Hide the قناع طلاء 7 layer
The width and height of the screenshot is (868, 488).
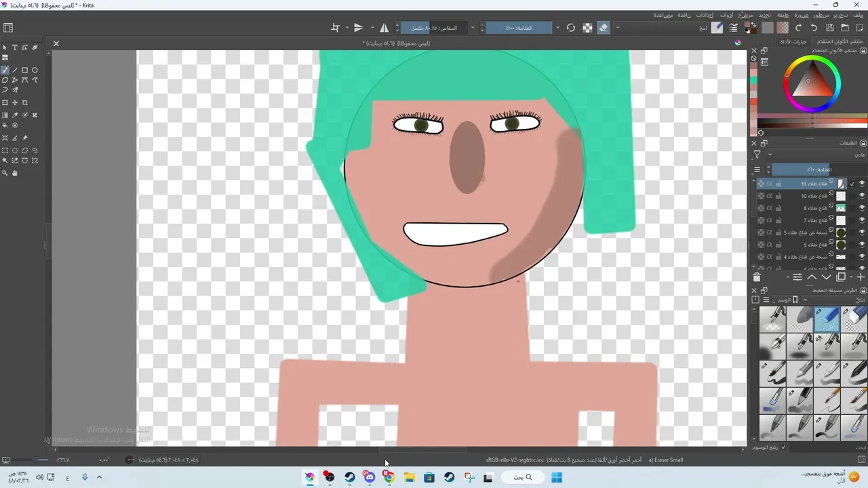click(862, 220)
